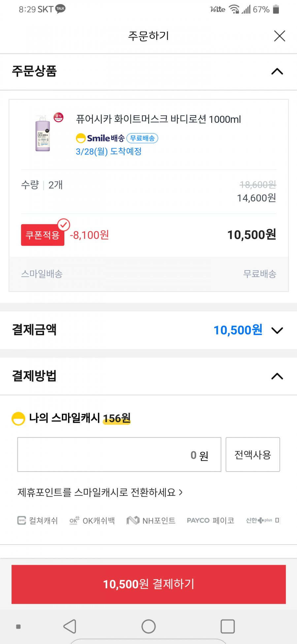Collapse the 주문상품 section
Screen dimensions: 297x644
coord(277,71)
